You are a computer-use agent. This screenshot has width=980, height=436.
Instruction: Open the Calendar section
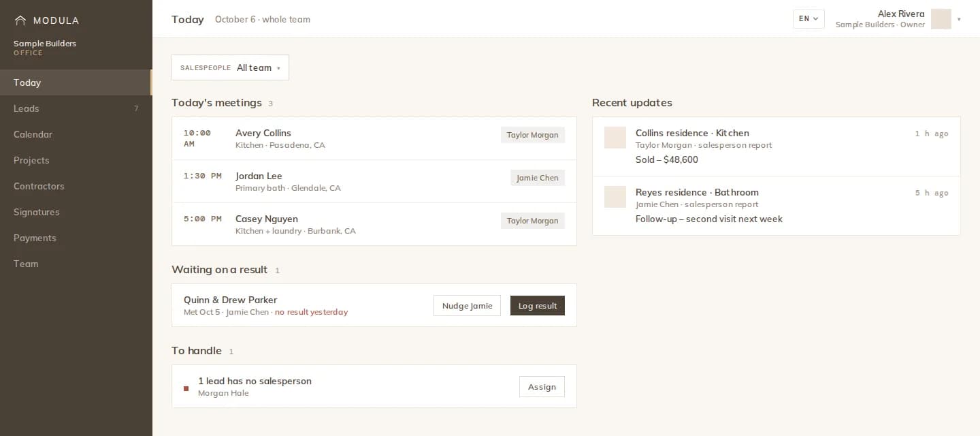tap(76, 134)
